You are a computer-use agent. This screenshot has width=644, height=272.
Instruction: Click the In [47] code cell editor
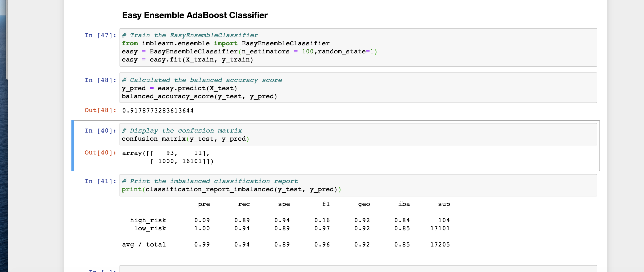click(358, 47)
